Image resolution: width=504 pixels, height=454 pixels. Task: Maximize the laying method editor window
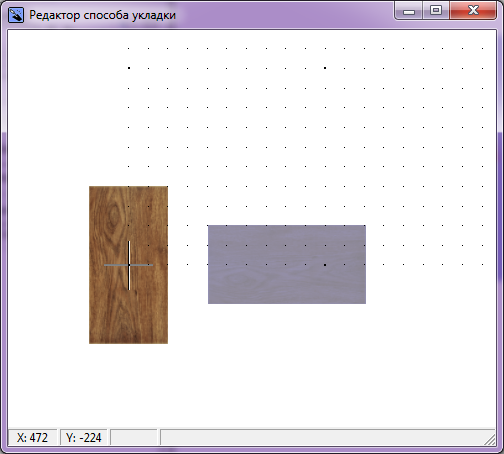coord(436,11)
